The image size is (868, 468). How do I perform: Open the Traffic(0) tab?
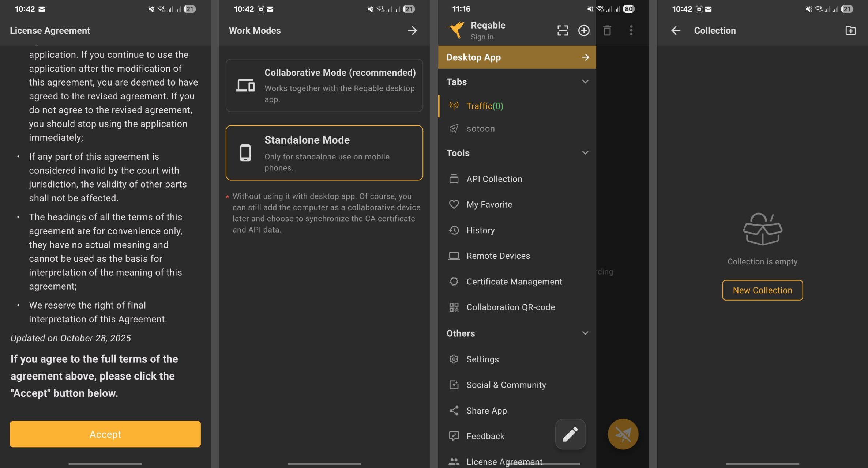coord(485,106)
